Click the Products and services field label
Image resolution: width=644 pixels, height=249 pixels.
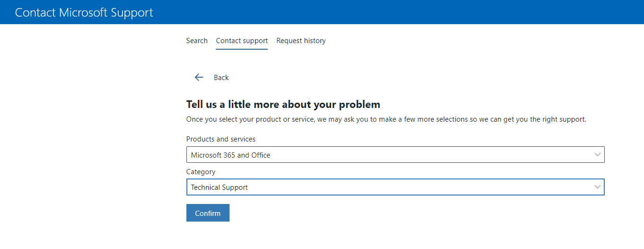point(221,139)
